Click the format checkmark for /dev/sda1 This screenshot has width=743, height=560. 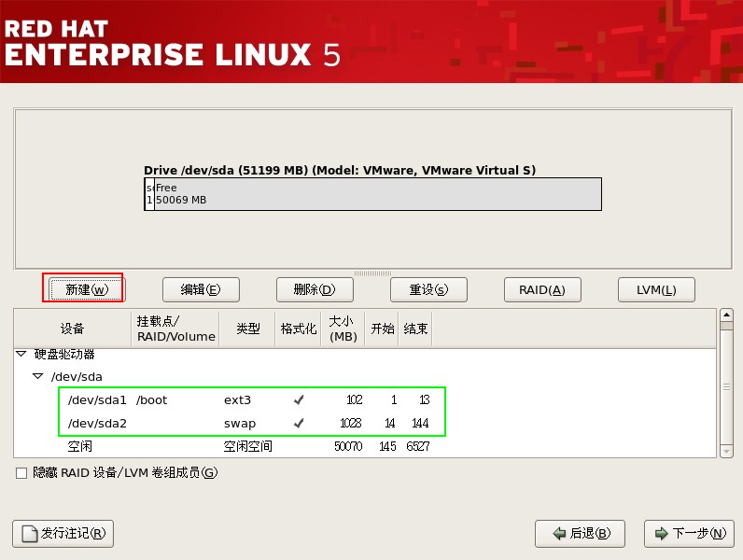[299, 400]
